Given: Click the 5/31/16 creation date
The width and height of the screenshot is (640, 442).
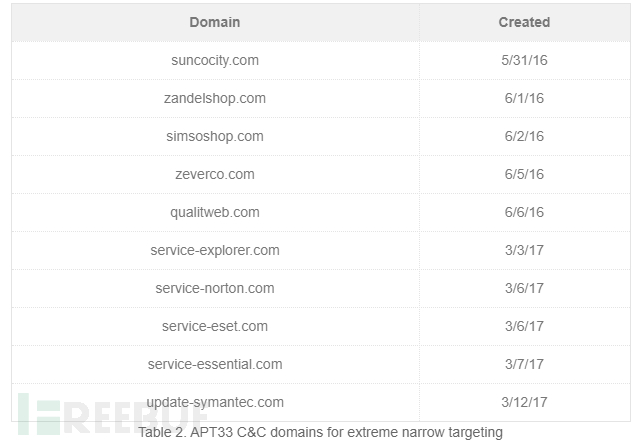Looking at the screenshot, I should click(x=524, y=60).
